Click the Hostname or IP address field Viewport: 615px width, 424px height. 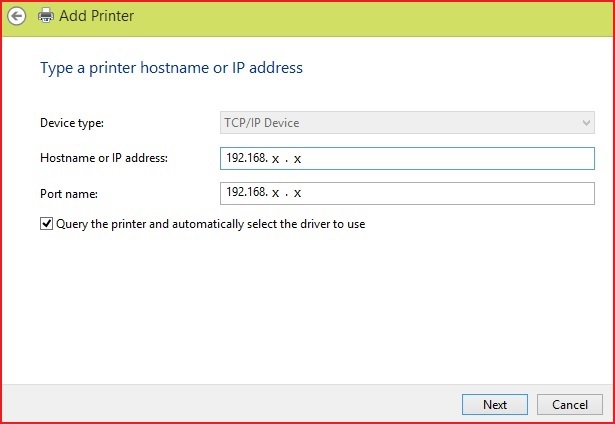(x=407, y=158)
